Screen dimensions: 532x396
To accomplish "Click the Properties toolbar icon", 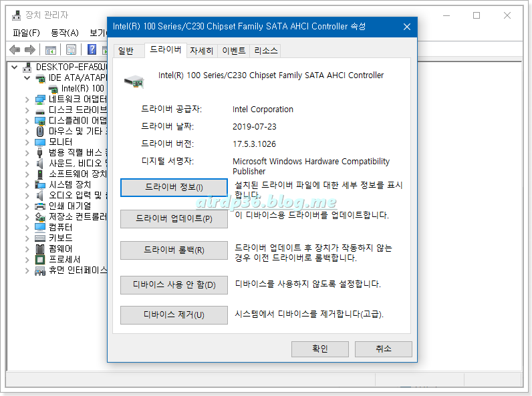I will 72,50.
